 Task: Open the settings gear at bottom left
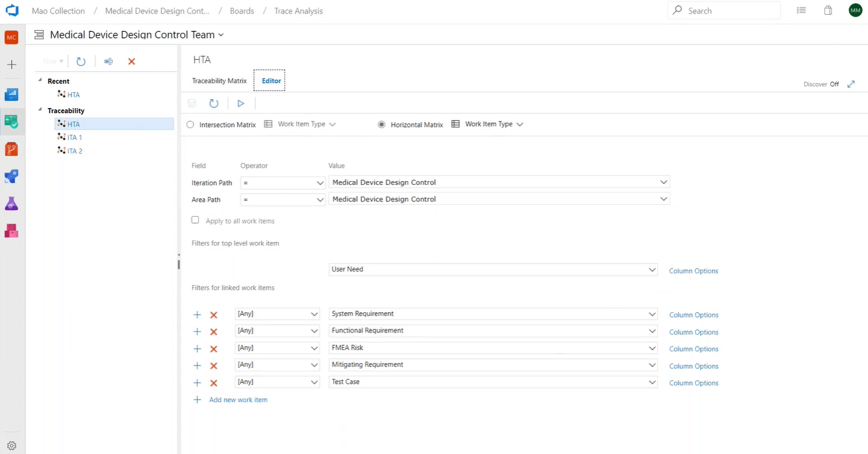click(11, 445)
